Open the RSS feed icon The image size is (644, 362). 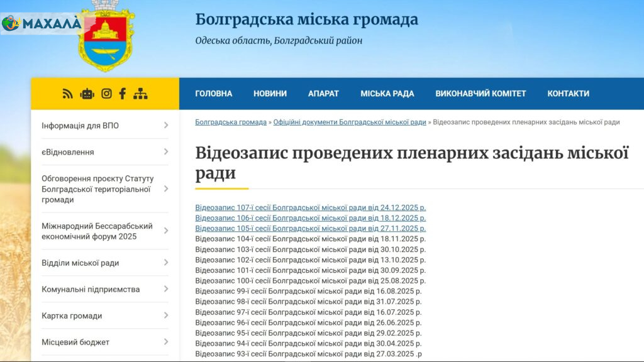click(68, 94)
